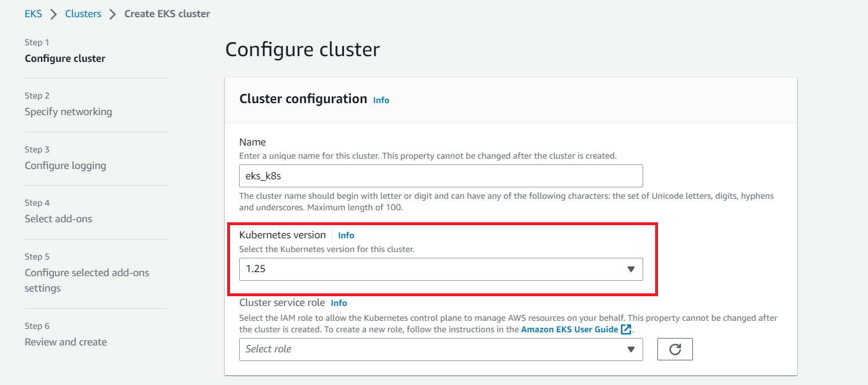Navigate to the EKS breadcrumb

[x=33, y=13]
